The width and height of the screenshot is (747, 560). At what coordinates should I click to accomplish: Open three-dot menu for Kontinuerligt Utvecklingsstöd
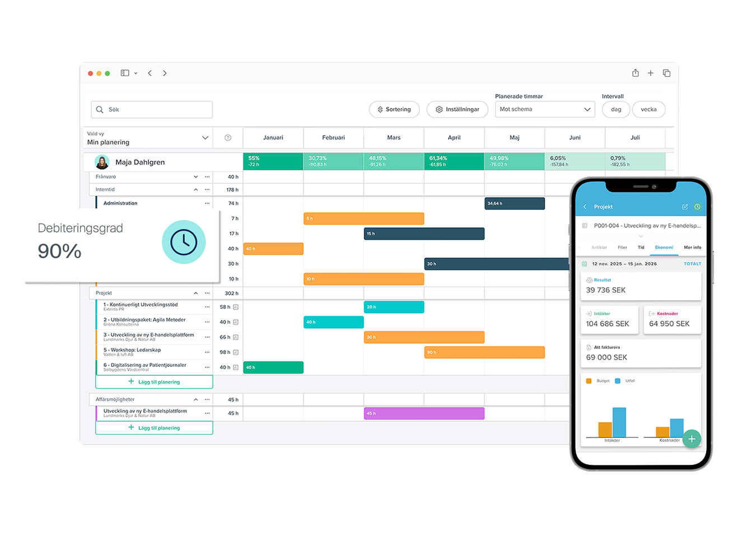tap(207, 307)
